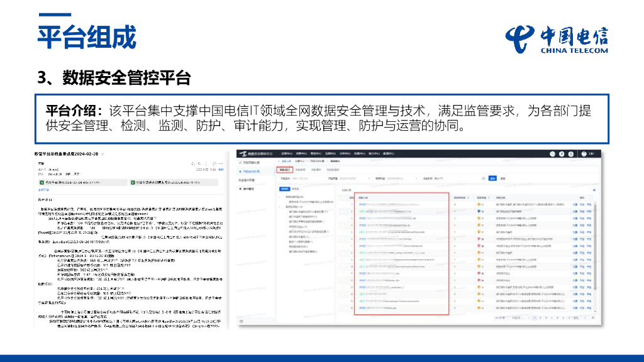Go to page 2 in the pagination
The width and height of the screenshot is (644, 362).
click(540, 317)
